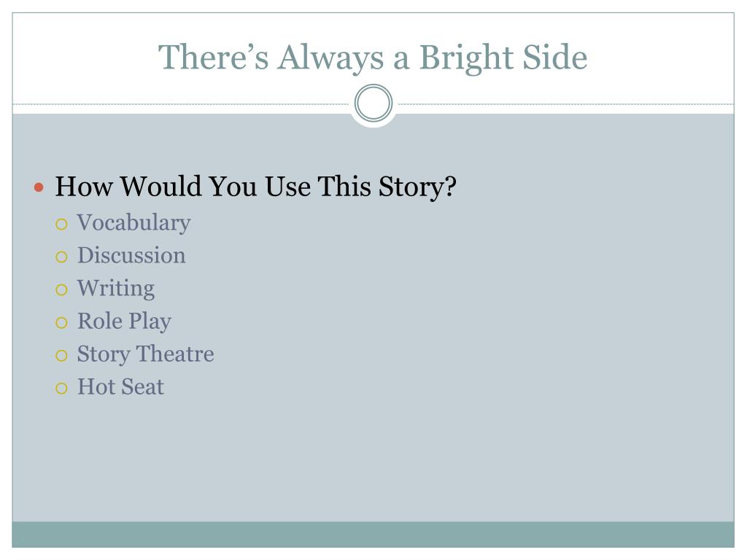747x560 pixels.
Task: Select the double-ring circle ornament below the title
Action: tap(373, 103)
